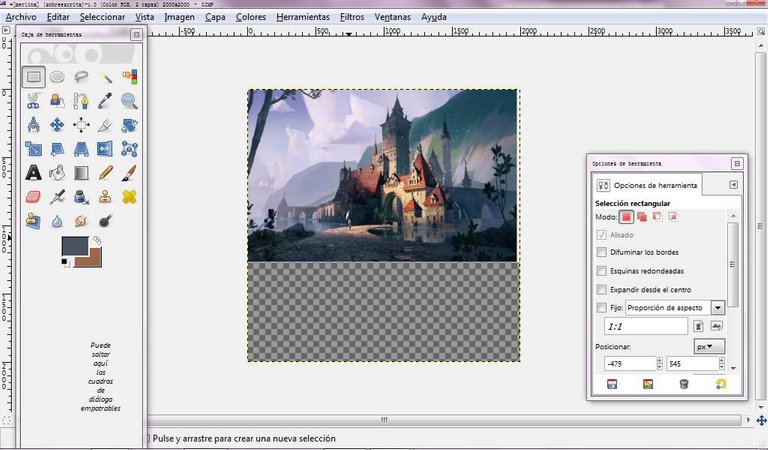Select the Airbrush tool

57,197
